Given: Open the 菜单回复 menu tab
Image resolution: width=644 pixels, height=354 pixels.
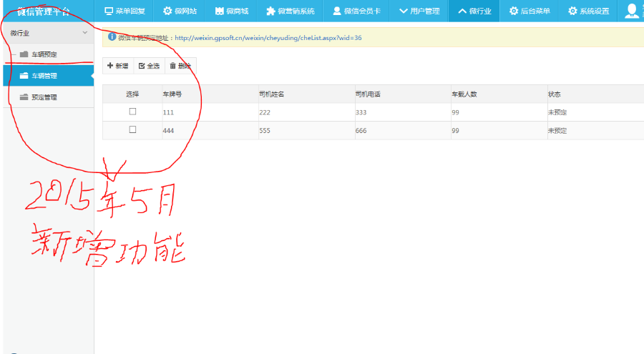Looking at the screenshot, I should [125, 11].
